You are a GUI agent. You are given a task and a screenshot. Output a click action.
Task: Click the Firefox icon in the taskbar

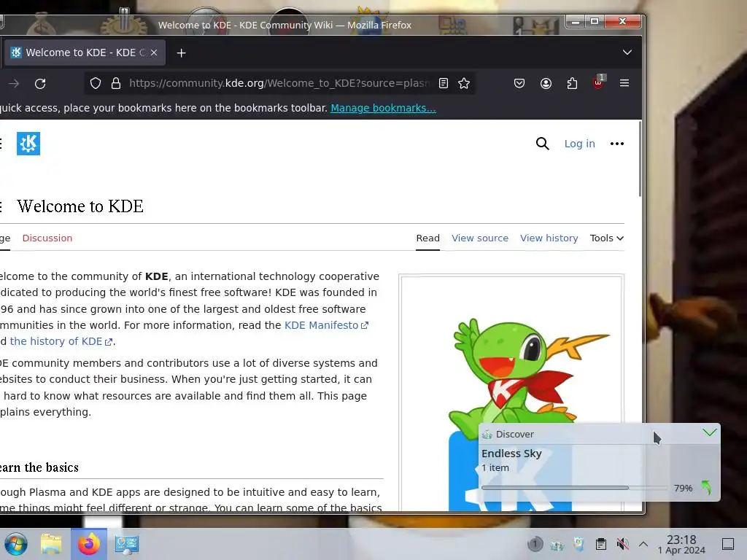89,544
